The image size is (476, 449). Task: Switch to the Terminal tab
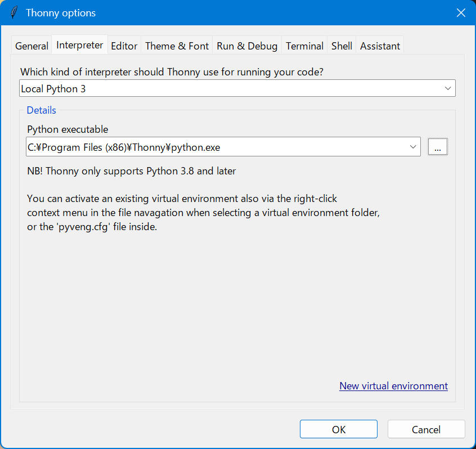[304, 46]
